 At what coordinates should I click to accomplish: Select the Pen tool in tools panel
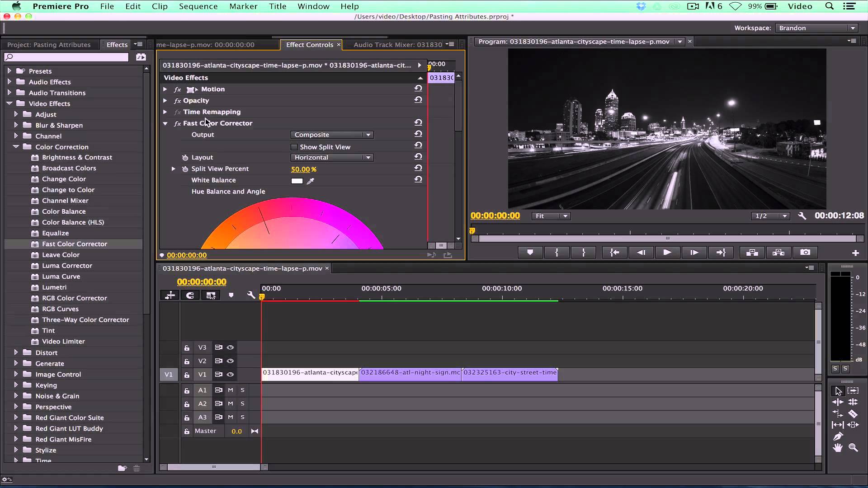(x=838, y=436)
